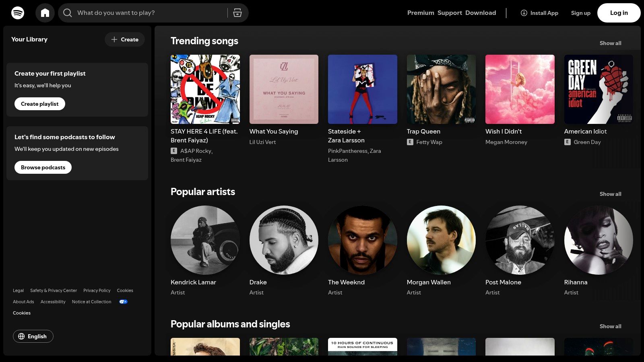Open the Sign up link
This screenshot has width=644, height=362.
(x=580, y=13)
